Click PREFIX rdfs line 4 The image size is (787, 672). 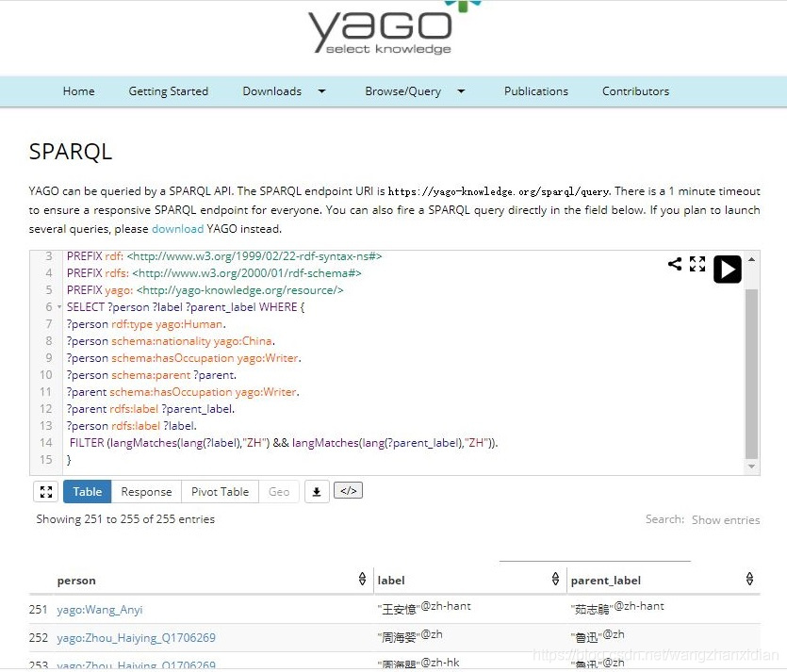point(214,273)
